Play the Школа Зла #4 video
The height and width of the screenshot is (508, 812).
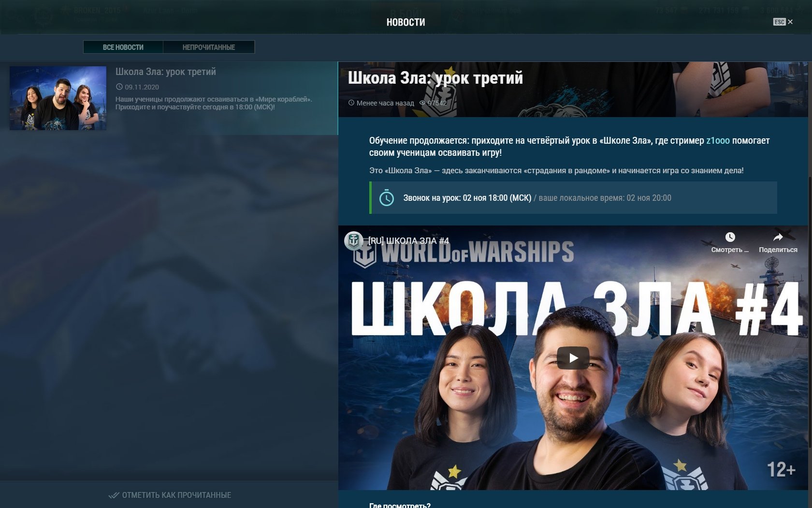pyautogui.click(x=573, y=358)
